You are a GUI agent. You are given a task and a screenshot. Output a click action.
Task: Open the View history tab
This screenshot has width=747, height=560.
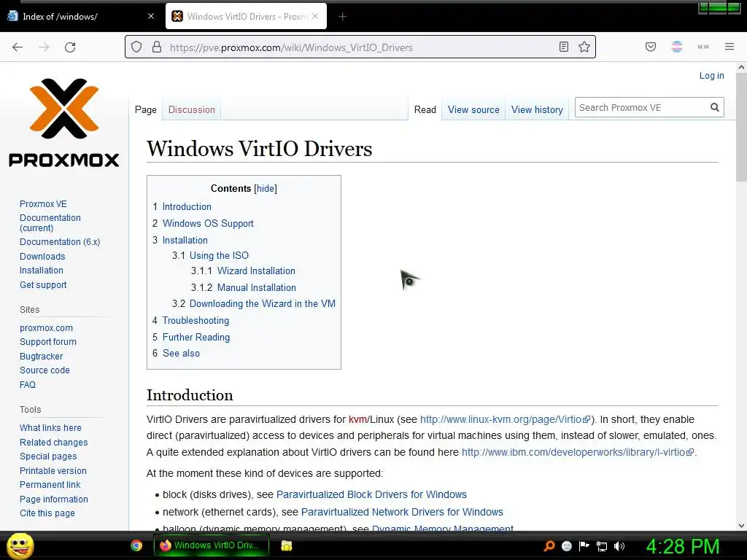tap(537, 109)
